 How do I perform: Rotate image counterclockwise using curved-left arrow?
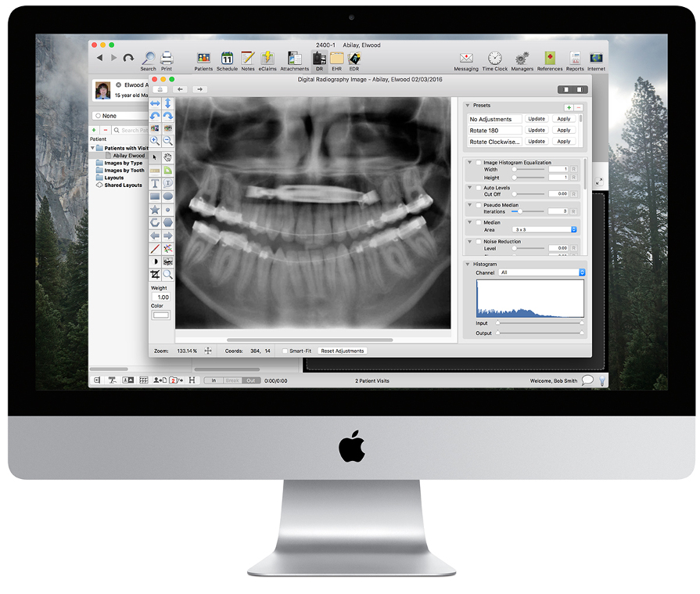click(x=155, y=116)
